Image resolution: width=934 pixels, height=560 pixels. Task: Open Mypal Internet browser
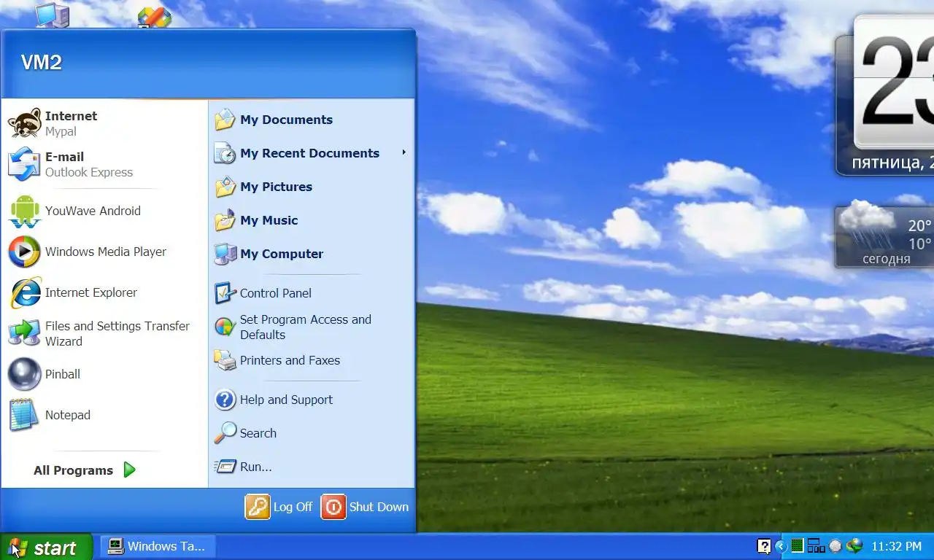tap(104, 123)
